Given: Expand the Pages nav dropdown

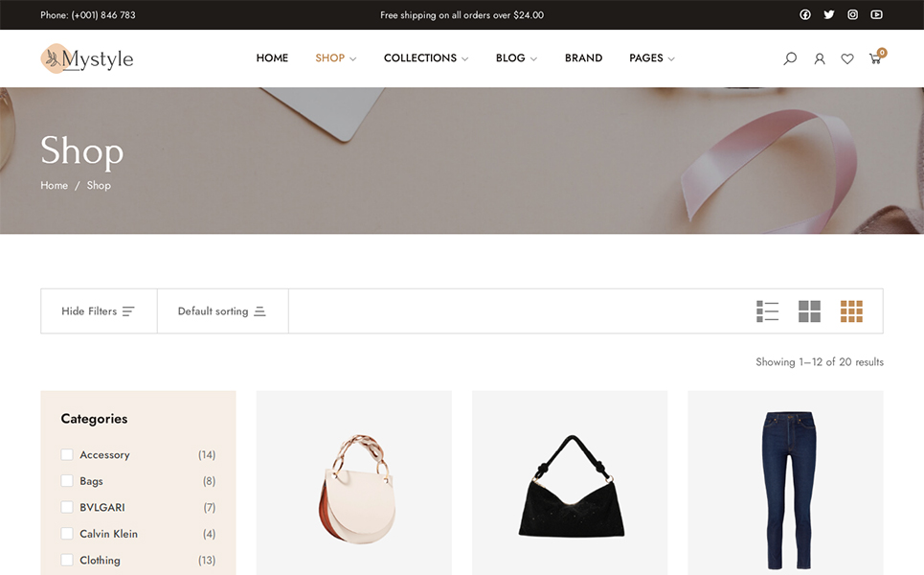Looking at the screenshot, I should click(x=651, y=58).
